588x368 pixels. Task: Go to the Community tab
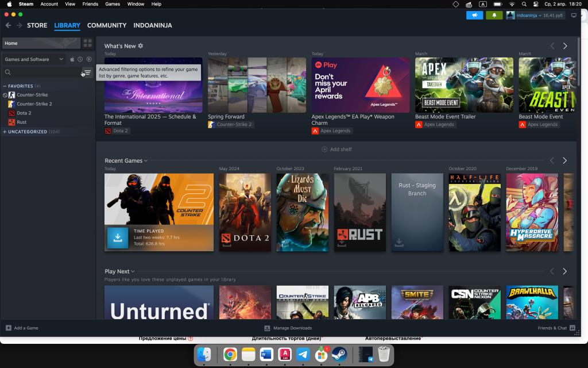[106, 25]
